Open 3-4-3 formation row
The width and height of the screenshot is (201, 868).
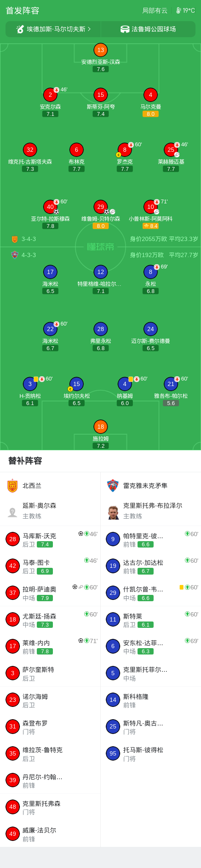click(100, 239)
